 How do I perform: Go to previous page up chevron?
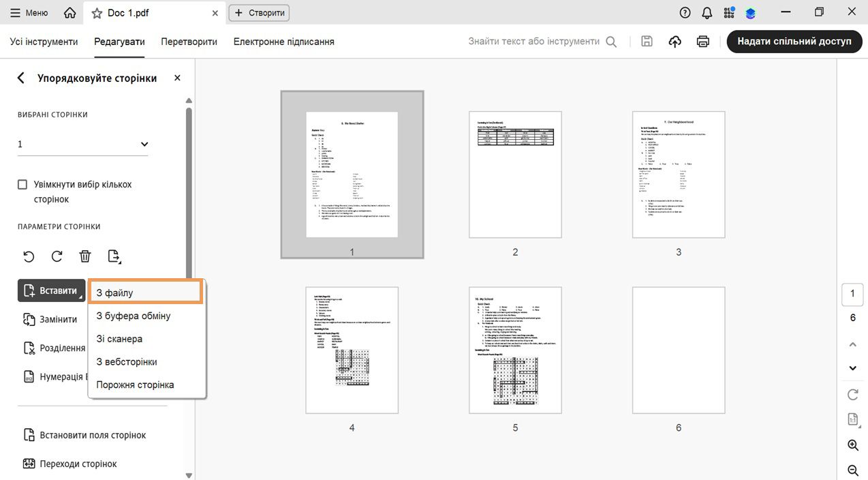point(852,345)
